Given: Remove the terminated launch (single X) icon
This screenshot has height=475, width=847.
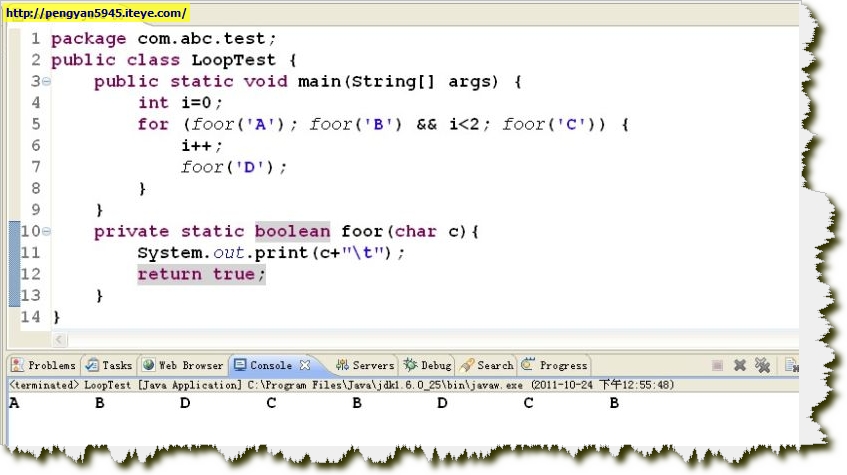Looking at the screenshot, I should pos(740,366).
